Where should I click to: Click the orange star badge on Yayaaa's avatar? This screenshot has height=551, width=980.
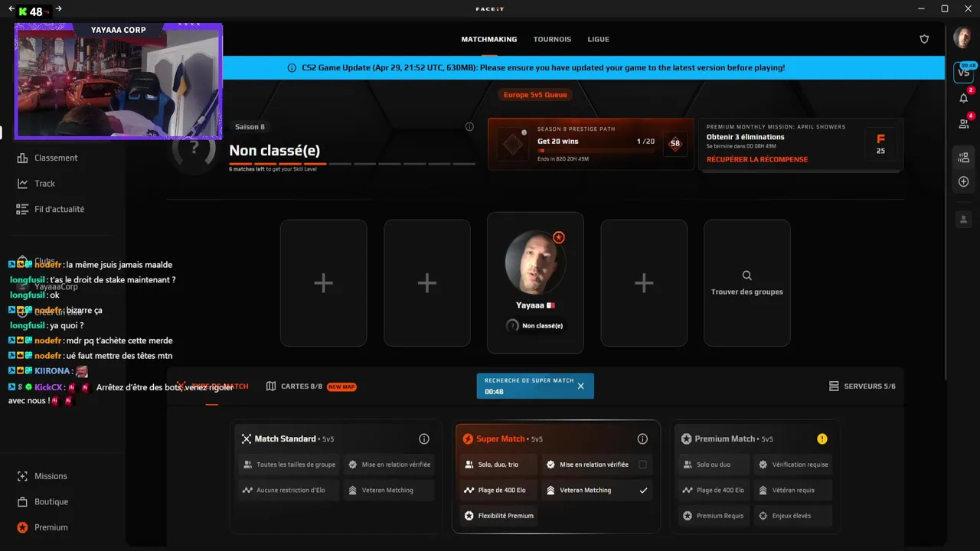pyautogui.click(x=559, y=238)
